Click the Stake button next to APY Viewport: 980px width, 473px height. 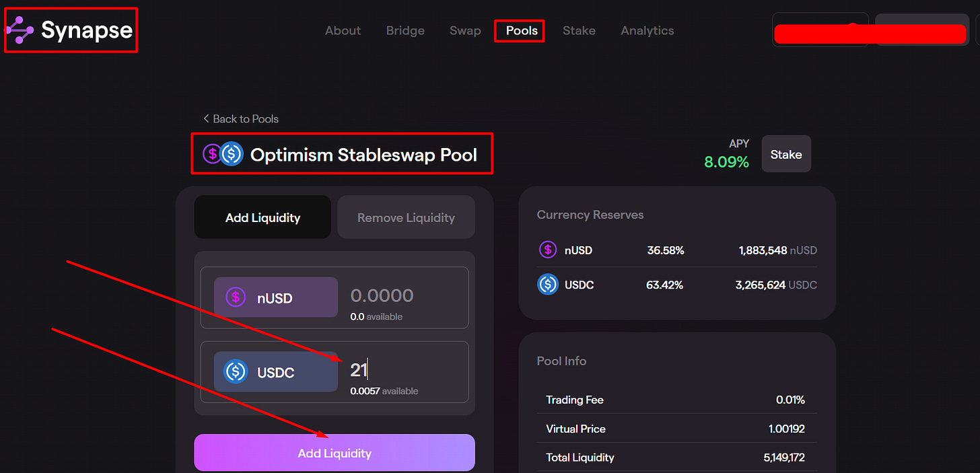point(786,153)
